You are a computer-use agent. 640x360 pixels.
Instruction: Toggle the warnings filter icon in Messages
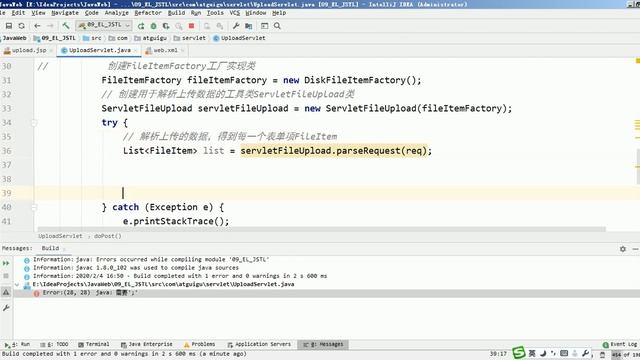point(6,292)
